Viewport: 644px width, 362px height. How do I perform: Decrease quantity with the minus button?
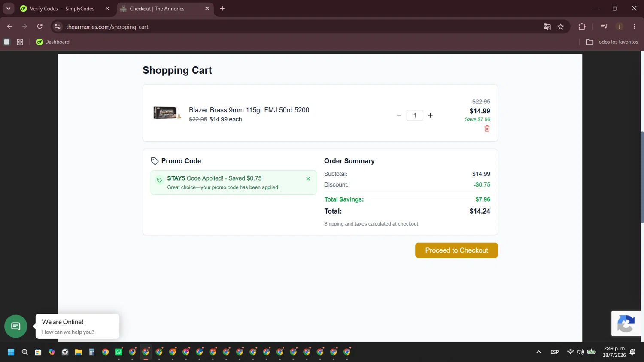pos(399,115)
